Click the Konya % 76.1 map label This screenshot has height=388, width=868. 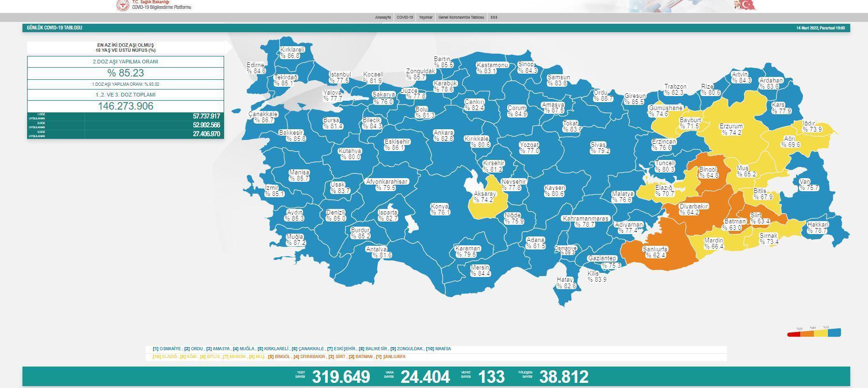pyautogui.click(x=440, y=209)
